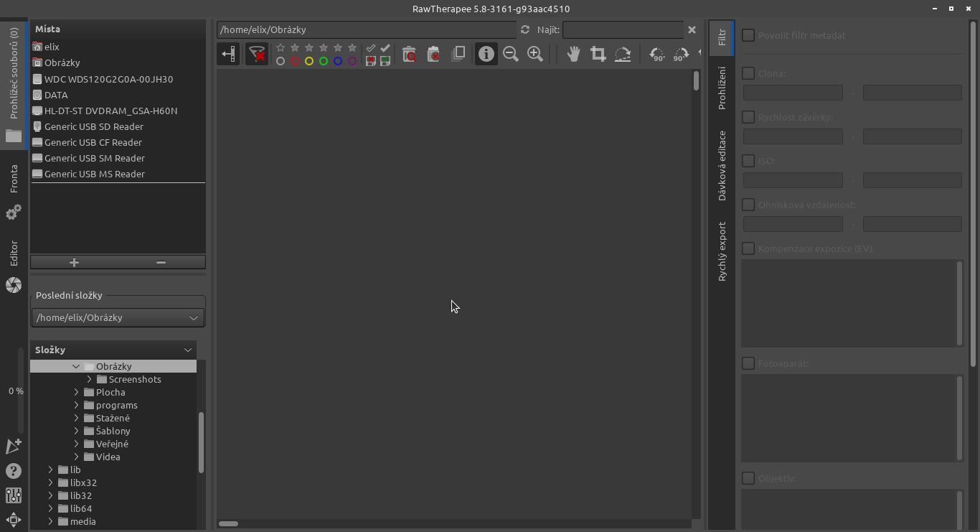The height and width of the screenshot is (532, 980).
Task: Toggle image info overlay icon
Action: [x=486, y=54]
